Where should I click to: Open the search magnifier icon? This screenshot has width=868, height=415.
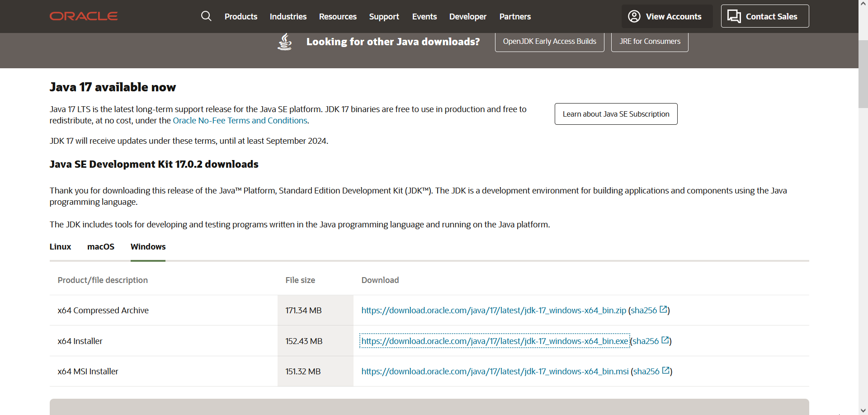tap(206, 16)
